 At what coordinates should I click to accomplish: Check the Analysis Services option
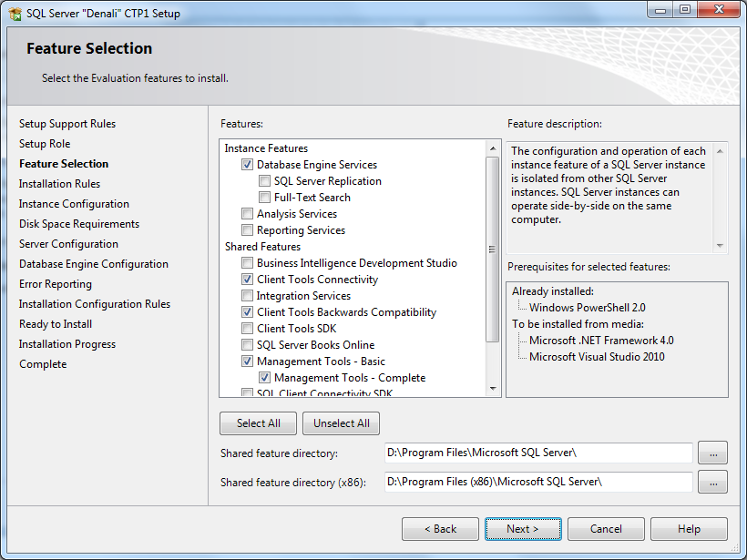pyautogui.click(x=247, y=214)
